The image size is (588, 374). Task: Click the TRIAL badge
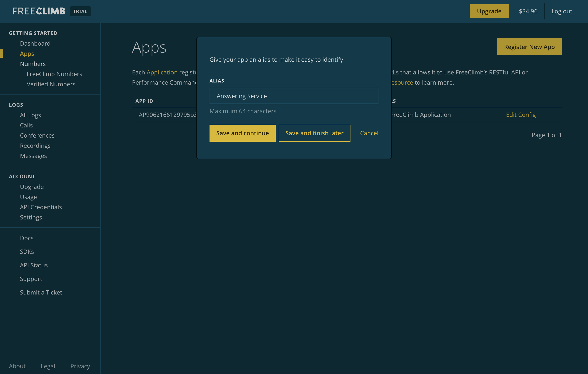(80, 11)
